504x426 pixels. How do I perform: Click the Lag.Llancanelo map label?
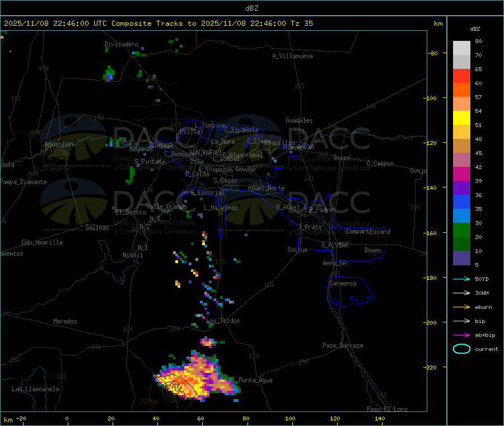pyautogui.click(x=35, y=389)
